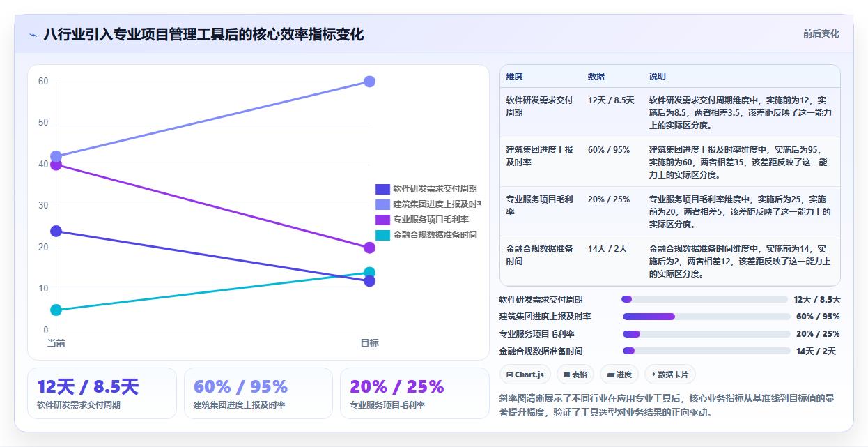Select table cell 金融合规数据准备时间
The height and width of the screenshot is (447, 868).
(x=540, y=255)
